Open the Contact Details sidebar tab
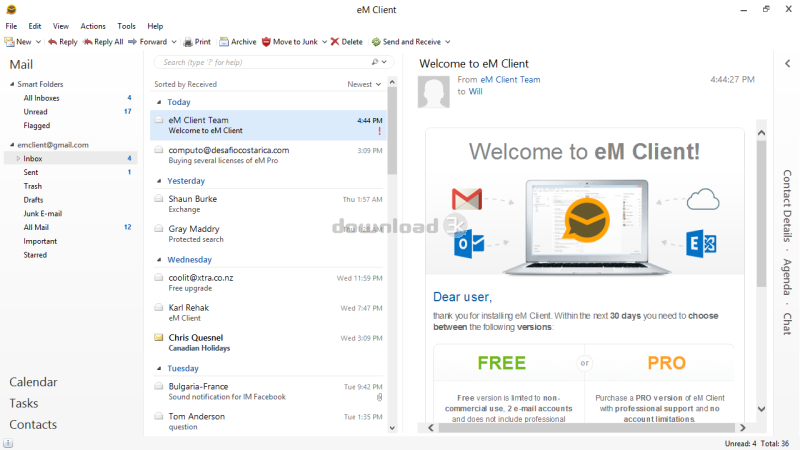This screenshot has height=450, width=800. point(787,206)
